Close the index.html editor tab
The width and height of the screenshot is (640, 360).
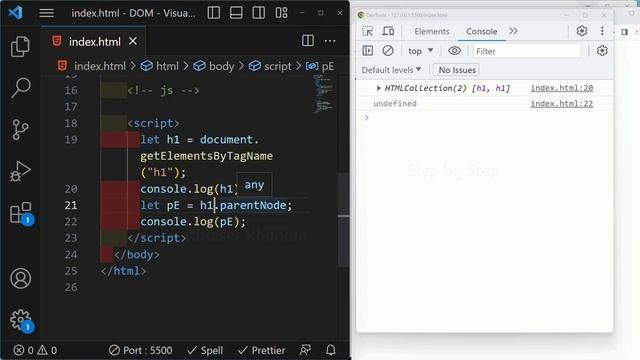133,41
